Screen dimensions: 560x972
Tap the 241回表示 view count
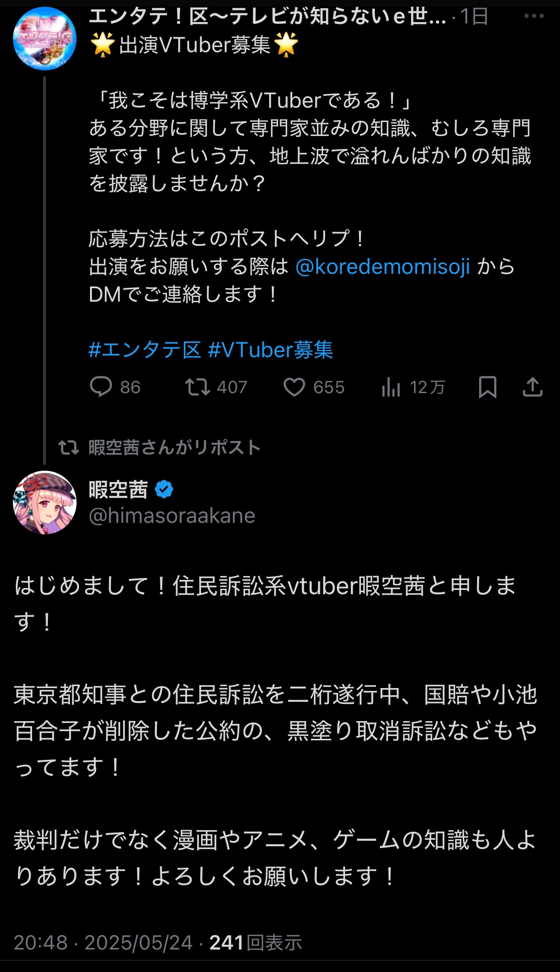[x=256, y=943]
